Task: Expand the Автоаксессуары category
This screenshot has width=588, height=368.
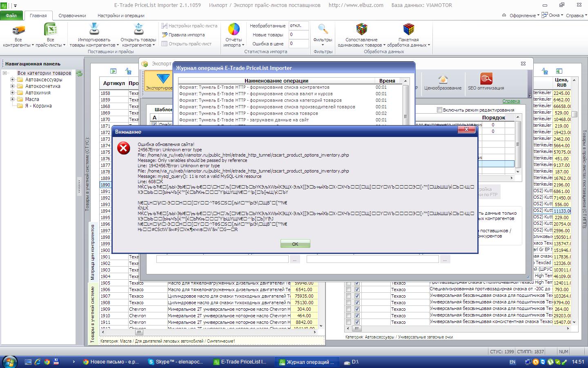Action: 12,80
